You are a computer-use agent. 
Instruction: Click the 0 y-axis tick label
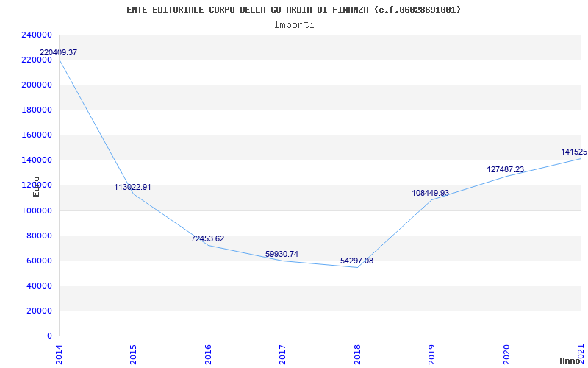pyautogui.click(x=49, y=336)
